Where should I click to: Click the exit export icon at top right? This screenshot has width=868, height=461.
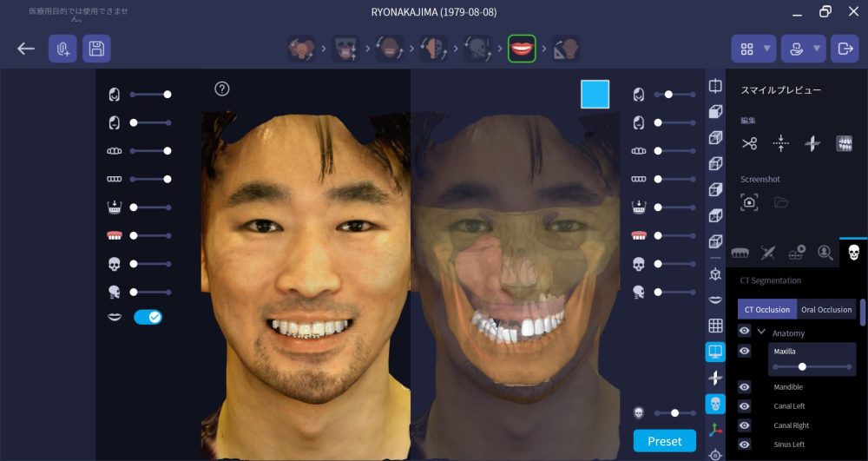click(x=844, y=49)
